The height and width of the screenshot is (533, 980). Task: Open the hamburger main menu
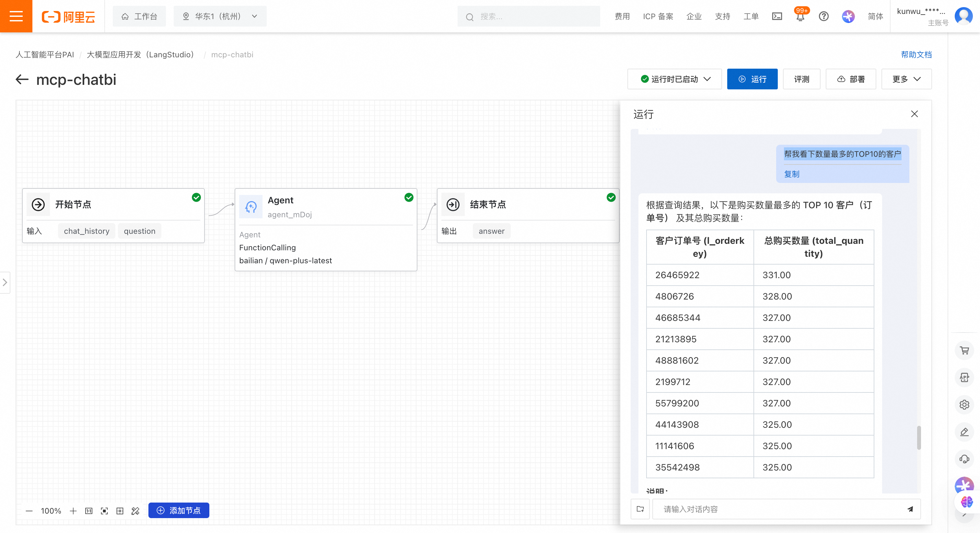click(16, 16)
